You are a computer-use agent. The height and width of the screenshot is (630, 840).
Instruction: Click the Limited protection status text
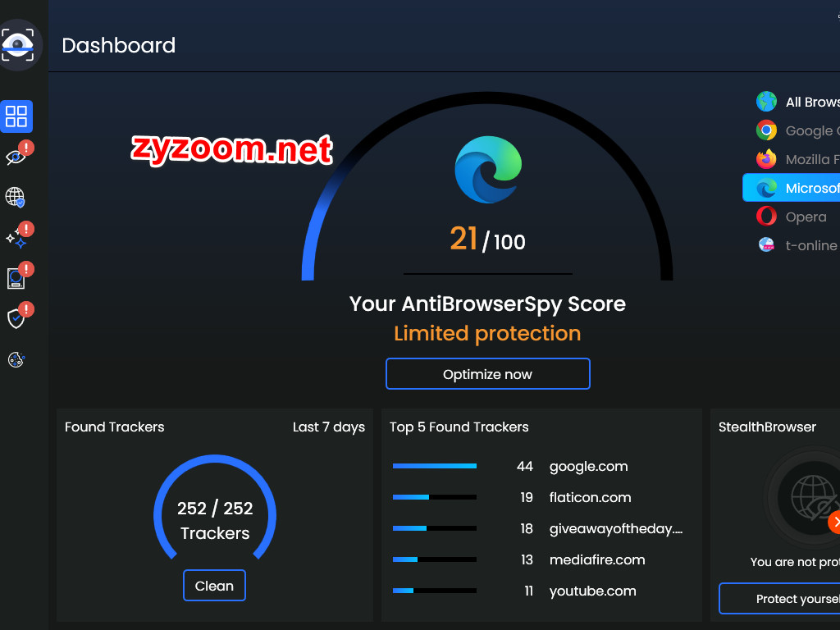[x=487, y=333]
